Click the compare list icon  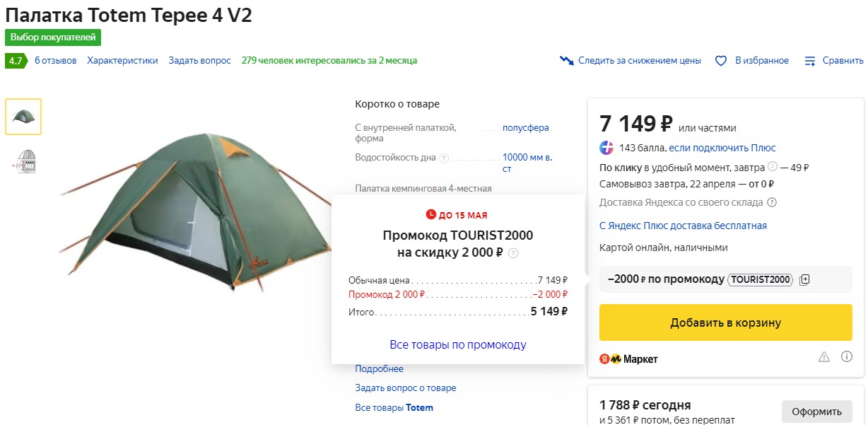click(811, 61)
